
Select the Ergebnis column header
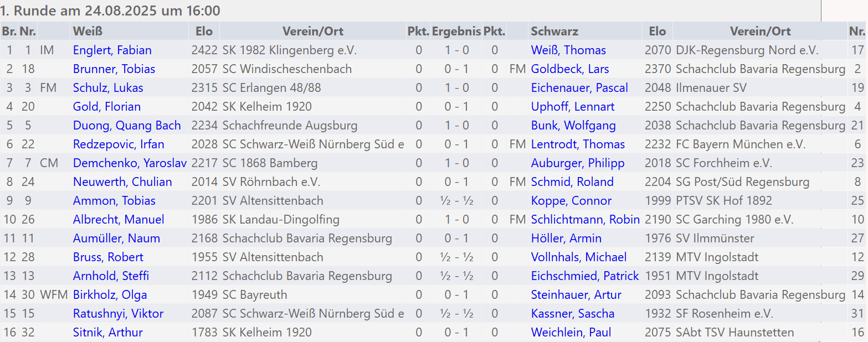[x=456, y=32]
